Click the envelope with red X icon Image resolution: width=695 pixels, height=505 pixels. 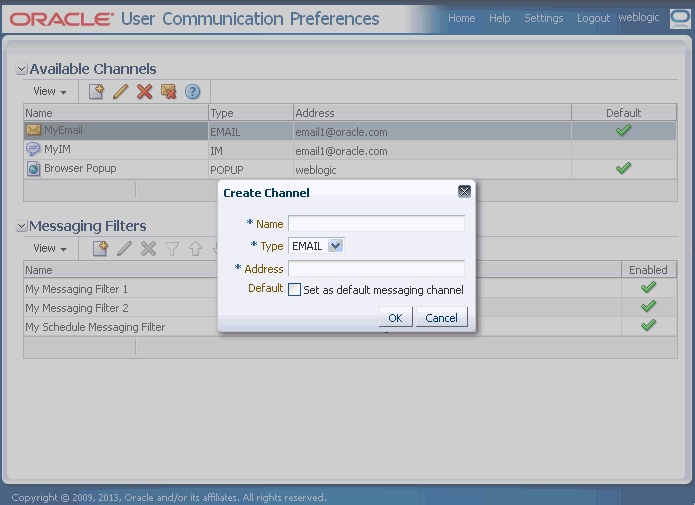[x=168, y=92]
